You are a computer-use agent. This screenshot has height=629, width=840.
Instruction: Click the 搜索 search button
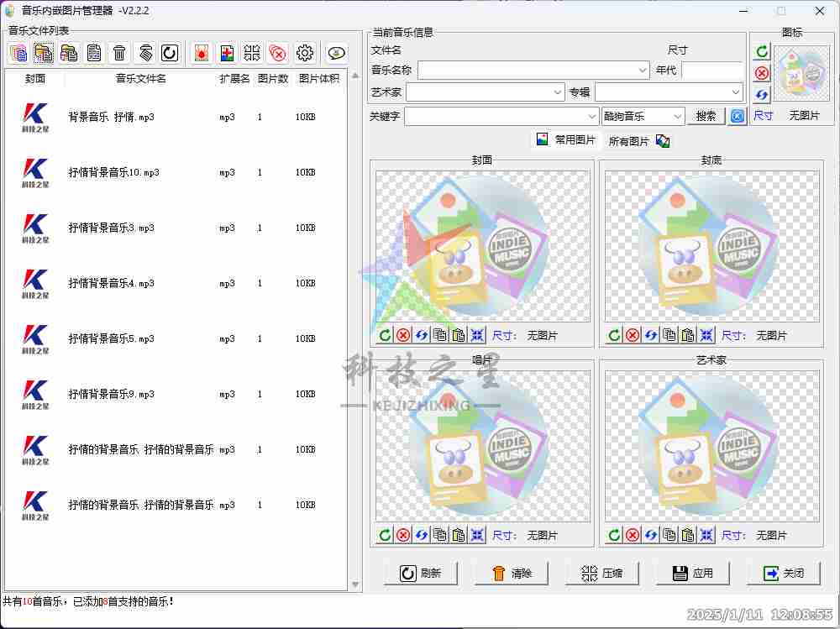[x=706, y=116]
